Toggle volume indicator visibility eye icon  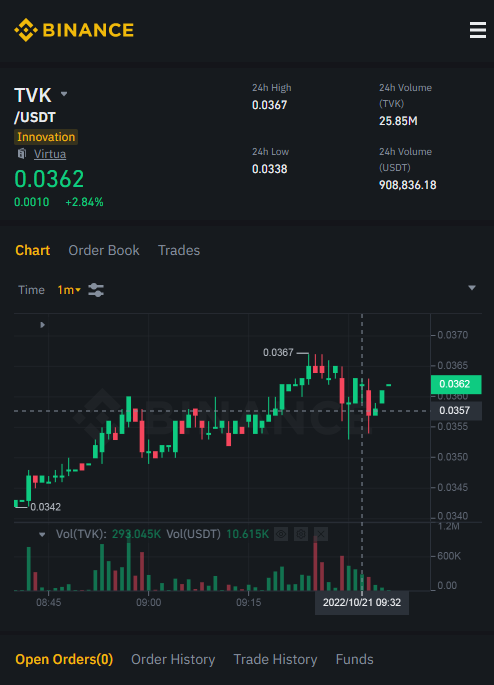[x=281, y=534]
